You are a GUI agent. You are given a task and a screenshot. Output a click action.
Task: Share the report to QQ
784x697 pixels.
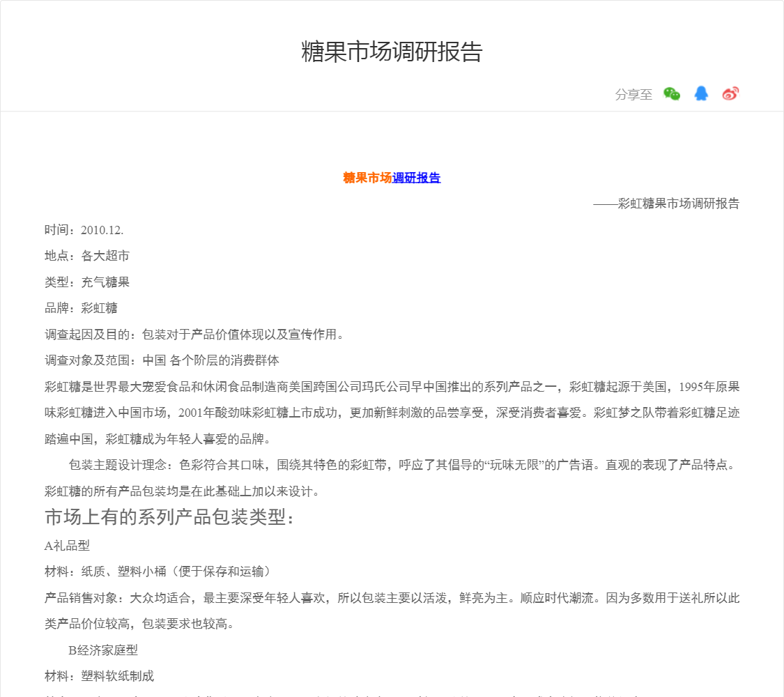(x=701, y=93)
